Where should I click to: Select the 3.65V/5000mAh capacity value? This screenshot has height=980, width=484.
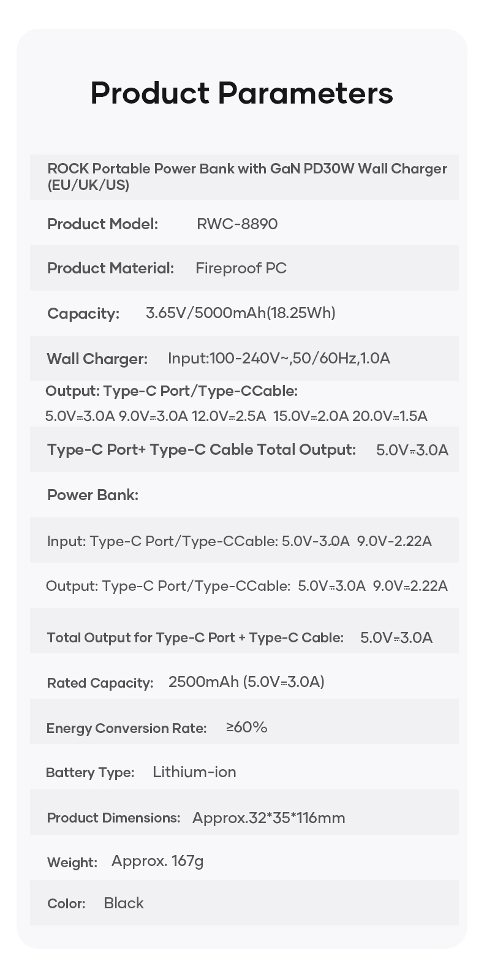coord(240,313)
